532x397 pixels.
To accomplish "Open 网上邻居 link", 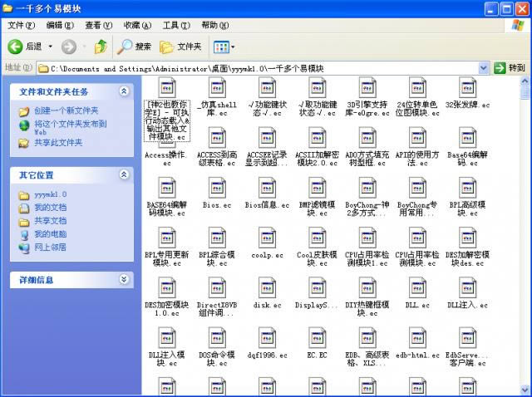I will point(50,248).
